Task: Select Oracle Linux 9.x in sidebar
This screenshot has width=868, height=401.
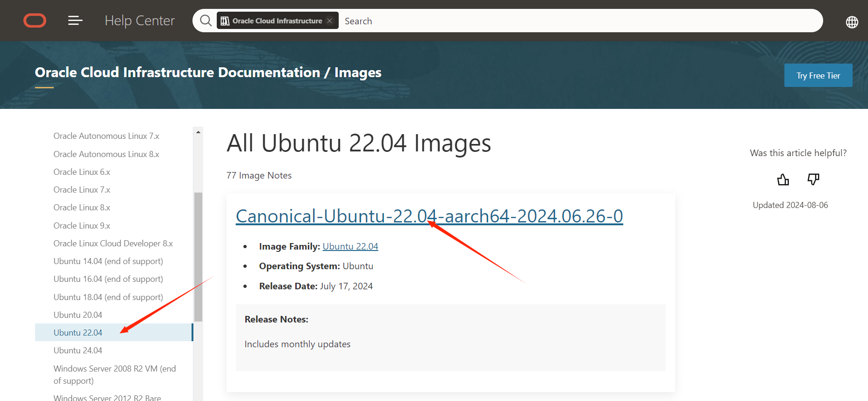Action: 82,226
